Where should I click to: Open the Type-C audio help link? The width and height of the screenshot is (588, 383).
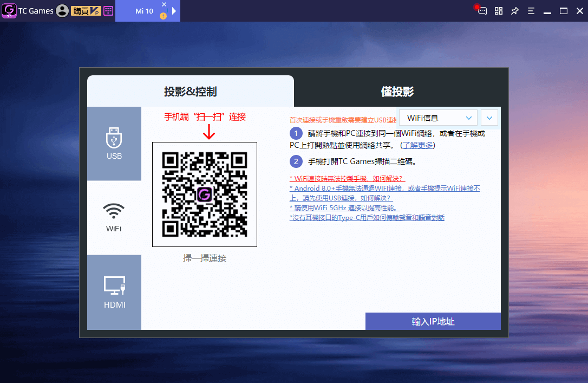367,218
